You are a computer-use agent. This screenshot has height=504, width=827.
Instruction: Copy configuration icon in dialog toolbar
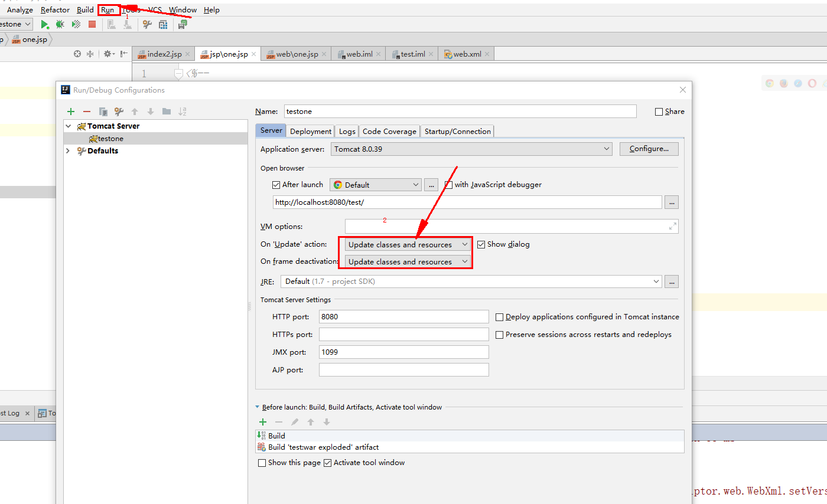coord(103,112)
